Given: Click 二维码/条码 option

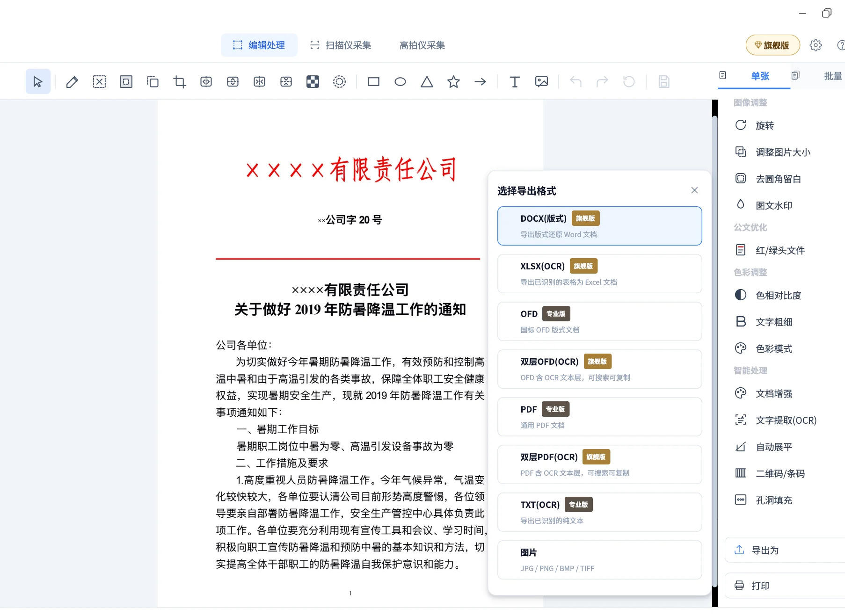Looking at the screenshot, I should 770,473.
